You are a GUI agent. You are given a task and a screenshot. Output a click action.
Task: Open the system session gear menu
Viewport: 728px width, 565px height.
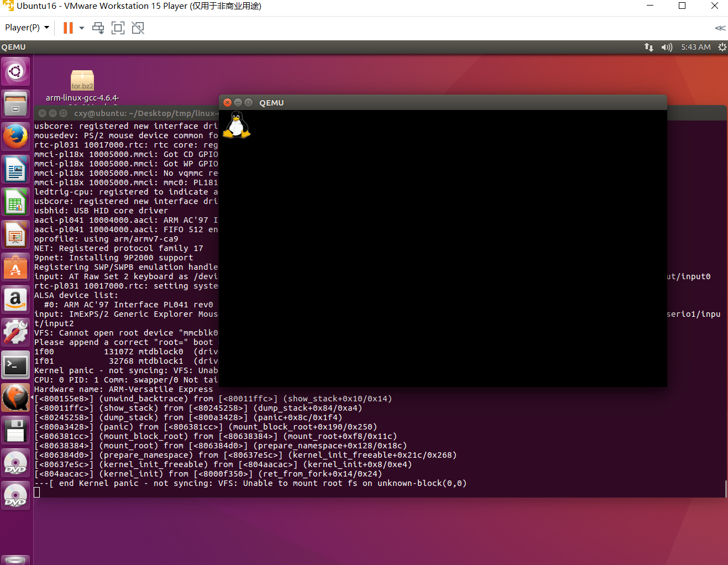[722, 47]
